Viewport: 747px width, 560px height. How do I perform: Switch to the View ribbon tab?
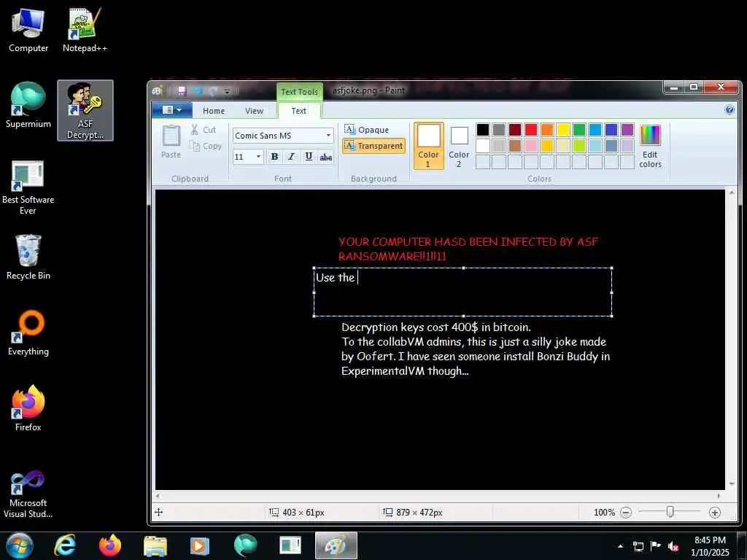tap(254, 111)
